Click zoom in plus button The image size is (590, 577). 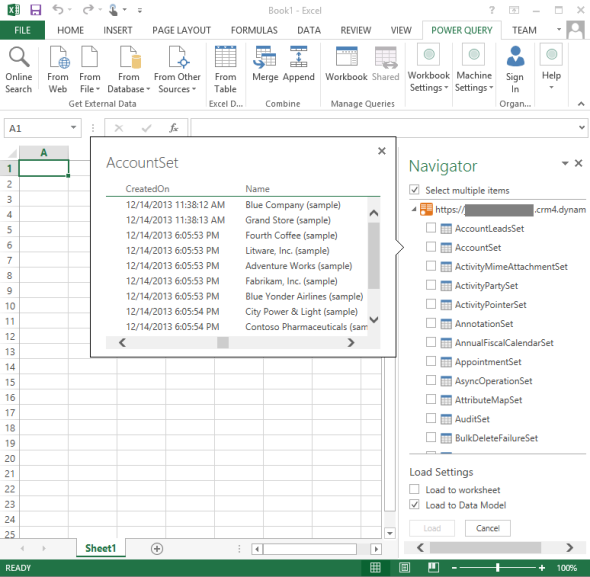tap(541, 568)
